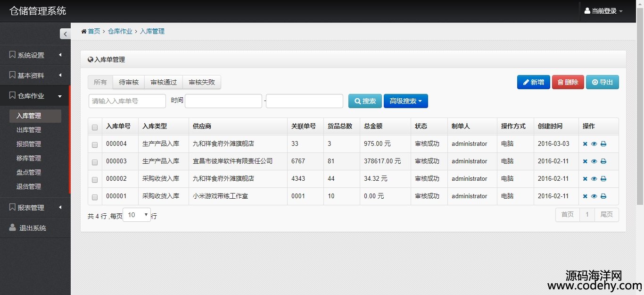Delete order 000001 using the X icon
This screenshot has width=644, height=295.
click(585, 196)
